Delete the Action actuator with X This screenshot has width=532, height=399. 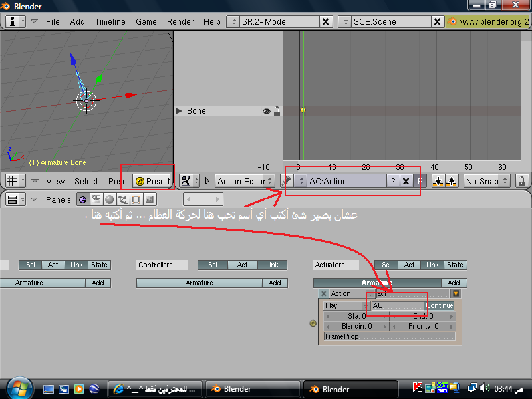323,293
